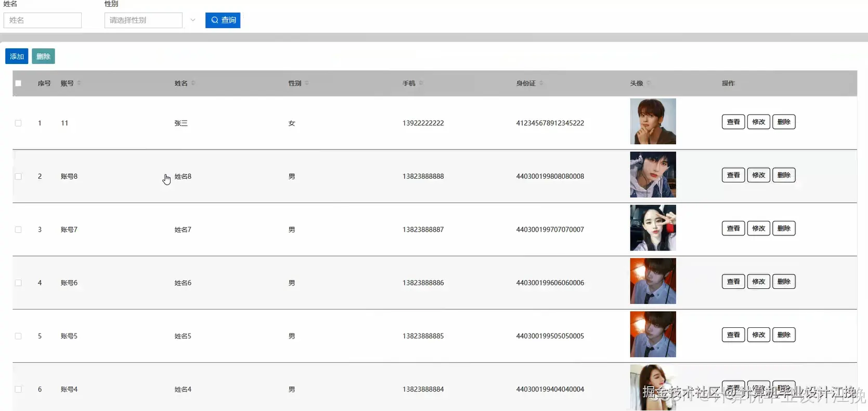Image resolution: width=868 pixels, height=411 pixels.
Task: Click the blue 查询 search button
Action: click(223, 20)
